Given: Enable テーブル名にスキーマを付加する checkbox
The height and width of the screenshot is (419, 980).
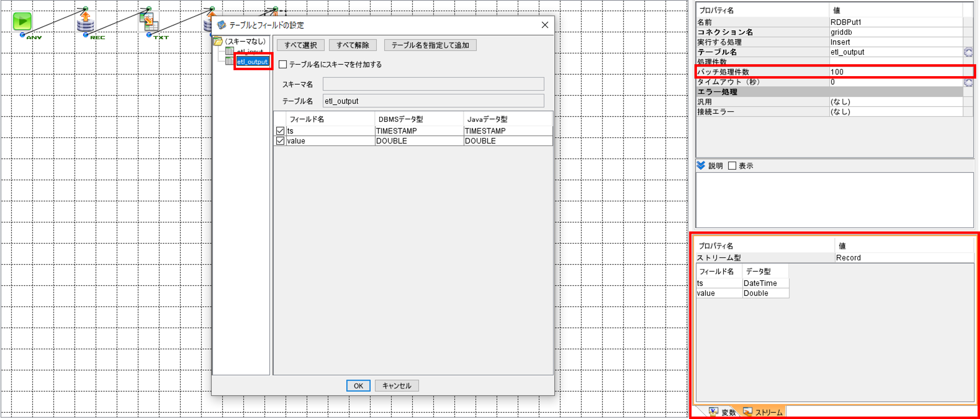Looking at the screenshot, I should pyautogui.click(x=283, y=64).
